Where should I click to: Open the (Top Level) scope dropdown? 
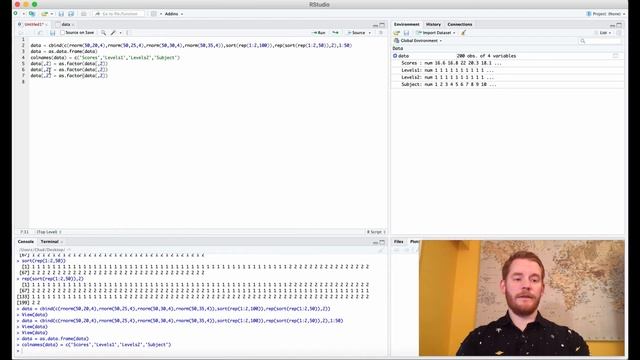[x=49, y=232]
